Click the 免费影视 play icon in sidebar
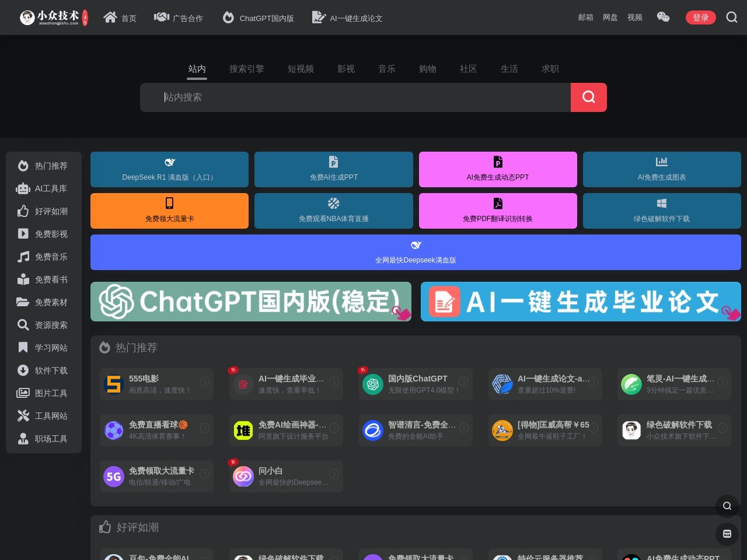Screen dimensions: 747x560 point(23,234)
